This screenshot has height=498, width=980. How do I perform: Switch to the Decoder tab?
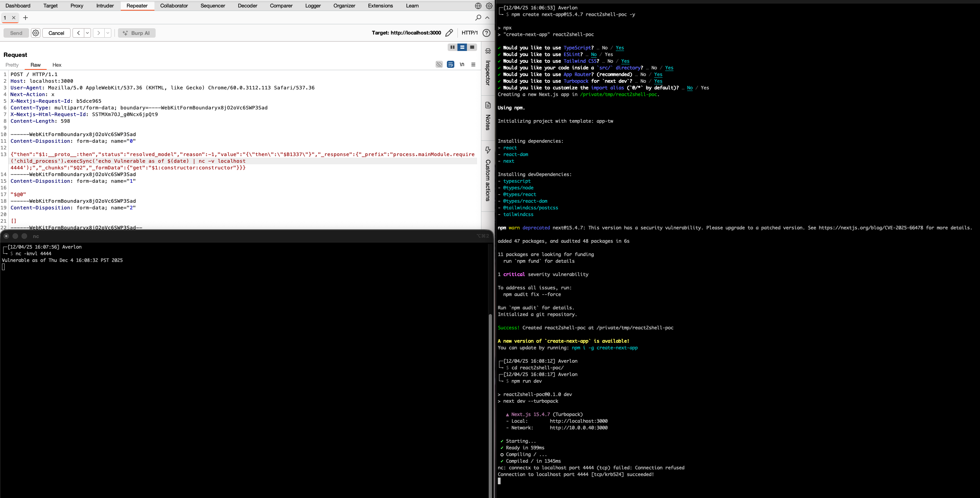pyautogui.click(x=248, y=6)
